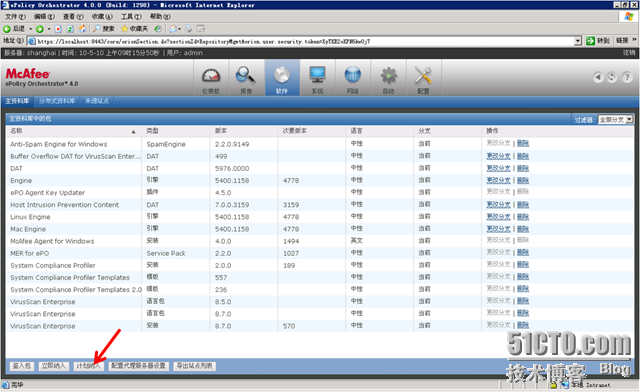The image size is (640, 392).
Task: Open the 查看 menu
Action: point(73,16)
